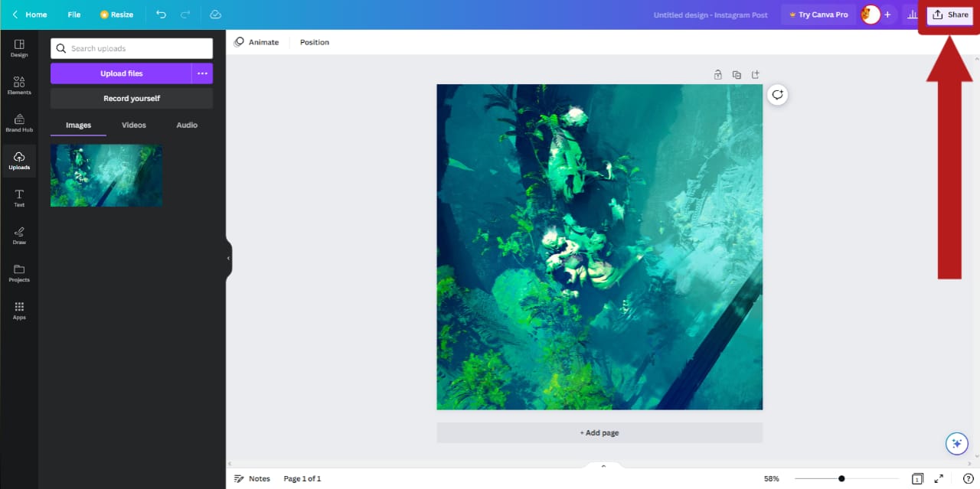Select the canvas image
This screenshot has width=980, height=489.
click(599, 247)
